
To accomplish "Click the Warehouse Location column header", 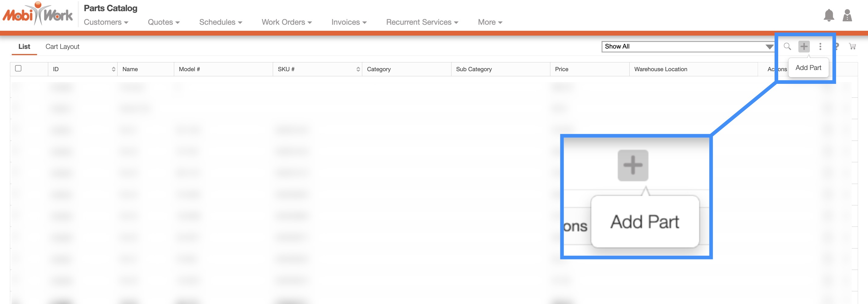I will [x=660, y=69].
